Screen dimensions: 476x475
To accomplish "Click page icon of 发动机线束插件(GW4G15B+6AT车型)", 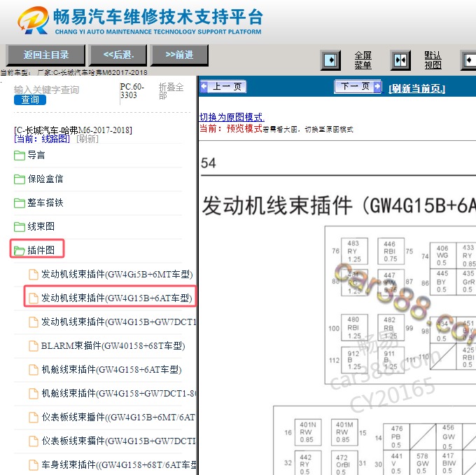I will (34, 298).
